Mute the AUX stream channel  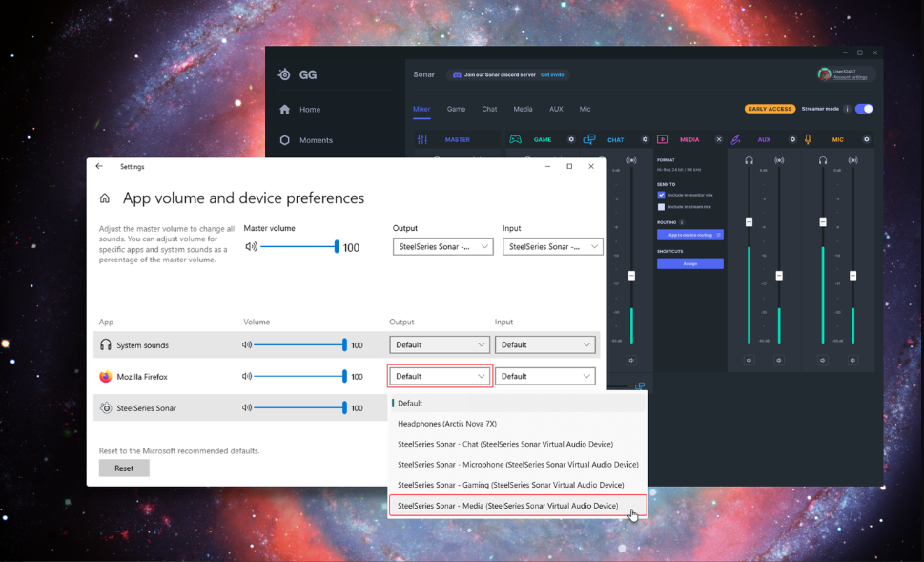(x=779, y=361)
